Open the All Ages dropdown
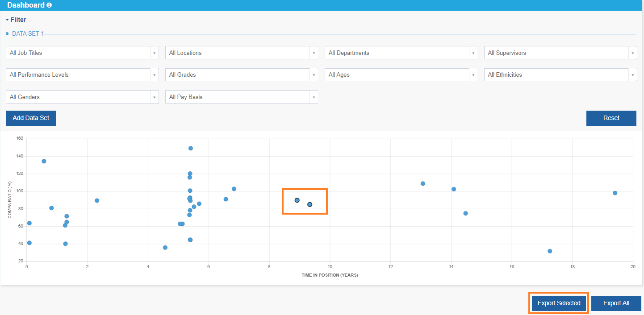This screenshot has height=315, width=644. [x=473, y=75]
